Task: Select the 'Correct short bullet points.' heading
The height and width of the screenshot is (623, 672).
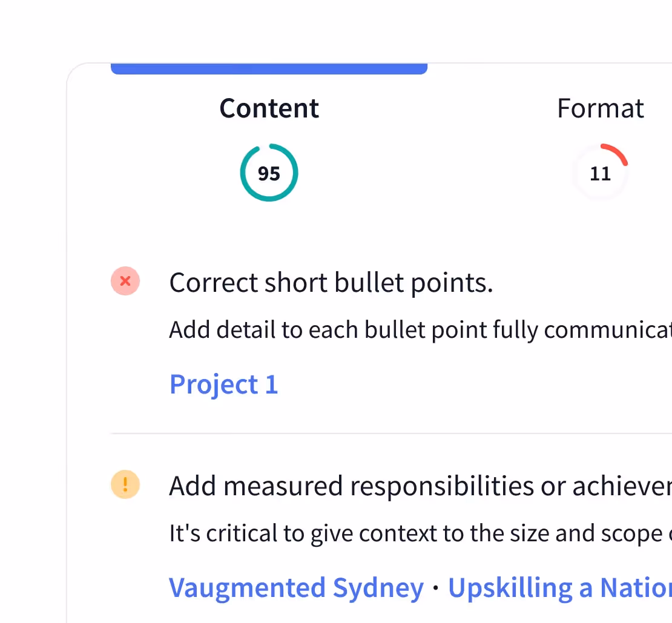Action: click(331, 283)
